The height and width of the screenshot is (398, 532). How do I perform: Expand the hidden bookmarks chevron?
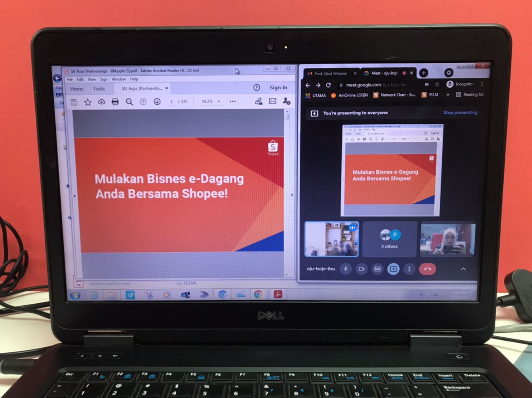pos(448,95)
